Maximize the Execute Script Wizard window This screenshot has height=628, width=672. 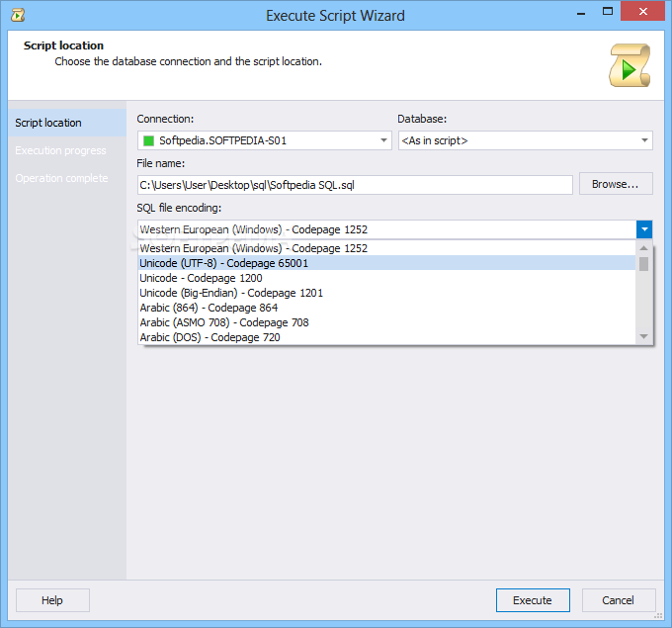point(608,12)
